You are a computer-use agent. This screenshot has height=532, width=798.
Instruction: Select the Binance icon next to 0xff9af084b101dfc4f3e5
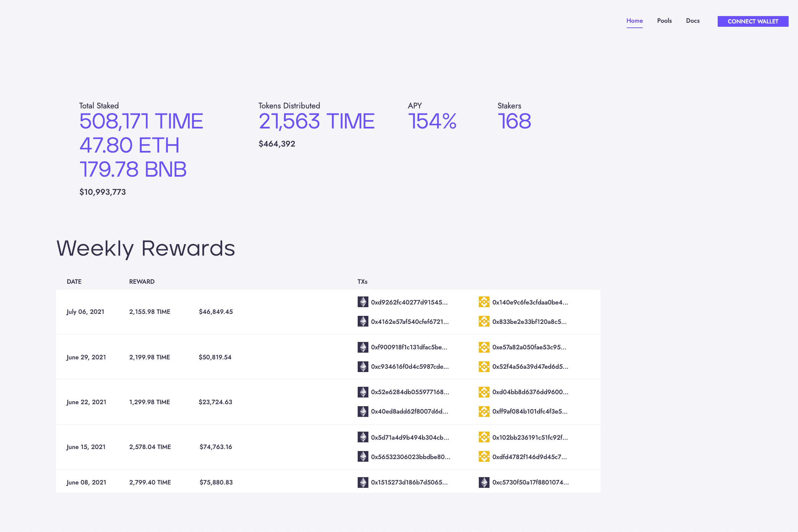pos(483,411)
